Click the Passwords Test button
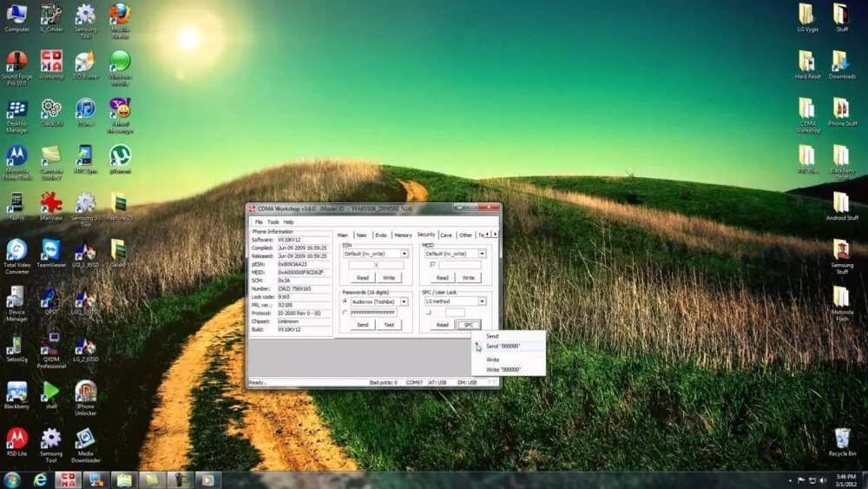868x489 pixels. (x=389, y=325)
